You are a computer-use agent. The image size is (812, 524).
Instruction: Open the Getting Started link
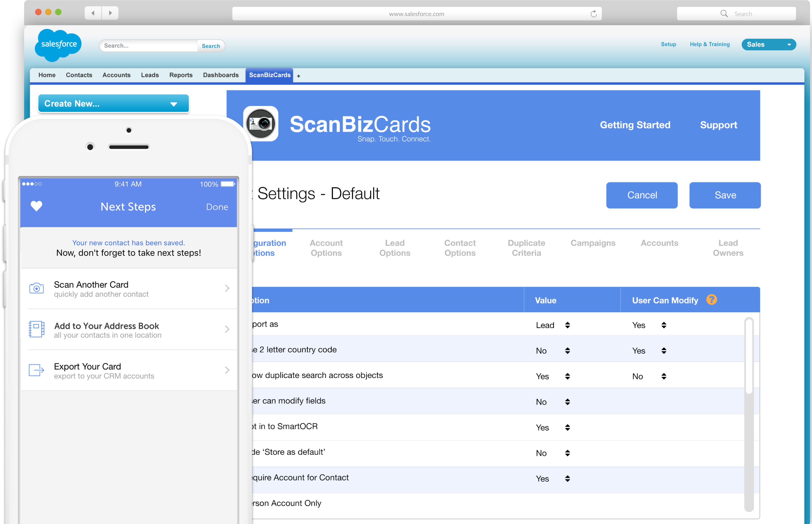tap(635, 125)
